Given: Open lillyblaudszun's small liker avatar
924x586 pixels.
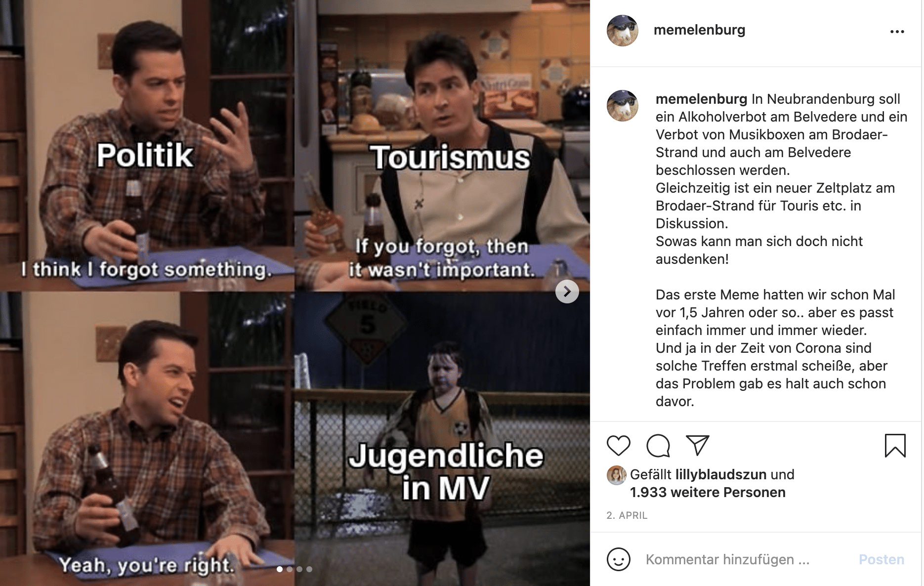Looking at the screenshot, I should 616,475.
